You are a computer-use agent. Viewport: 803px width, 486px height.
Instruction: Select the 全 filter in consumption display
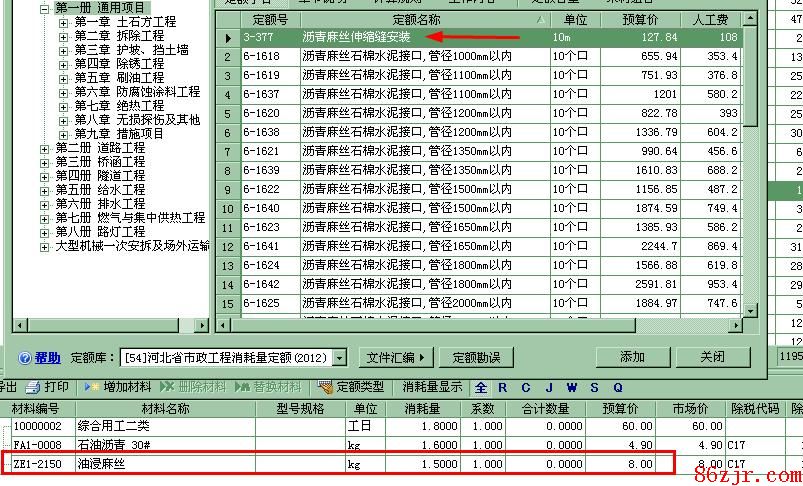click(481, 387)
